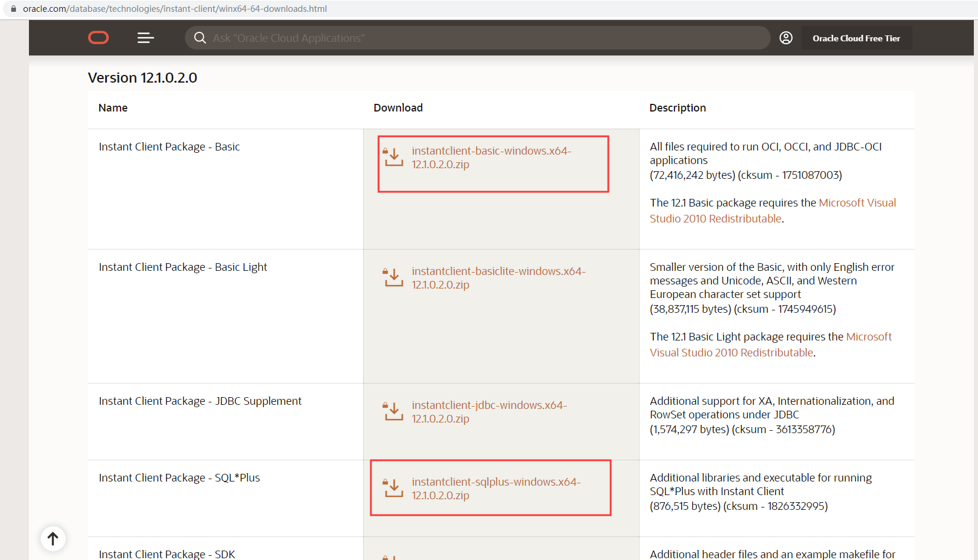Download instantclient-sqlplus-windows.x64-12.1.0.2.0.zip

coord(496,489)
